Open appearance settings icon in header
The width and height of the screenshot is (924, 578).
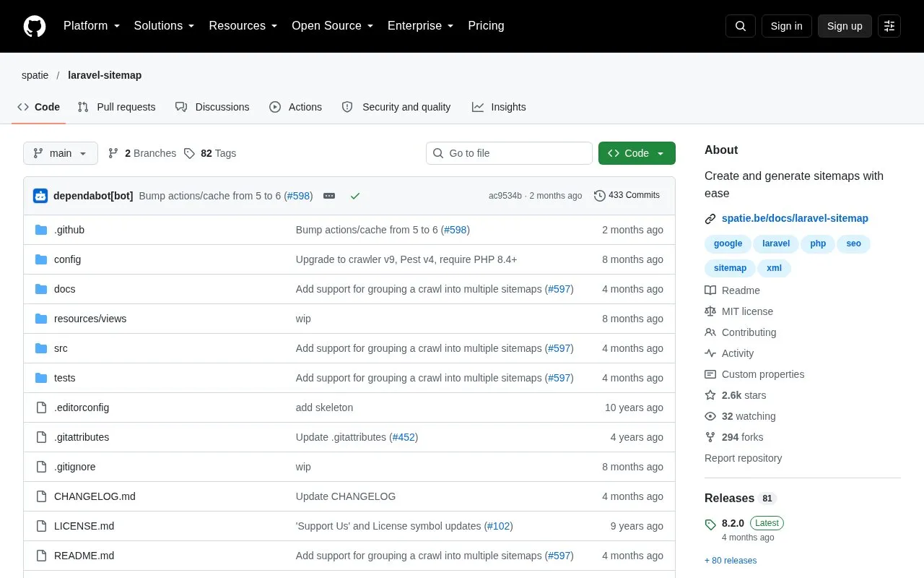pyautogui.click(x=889, y=26)
